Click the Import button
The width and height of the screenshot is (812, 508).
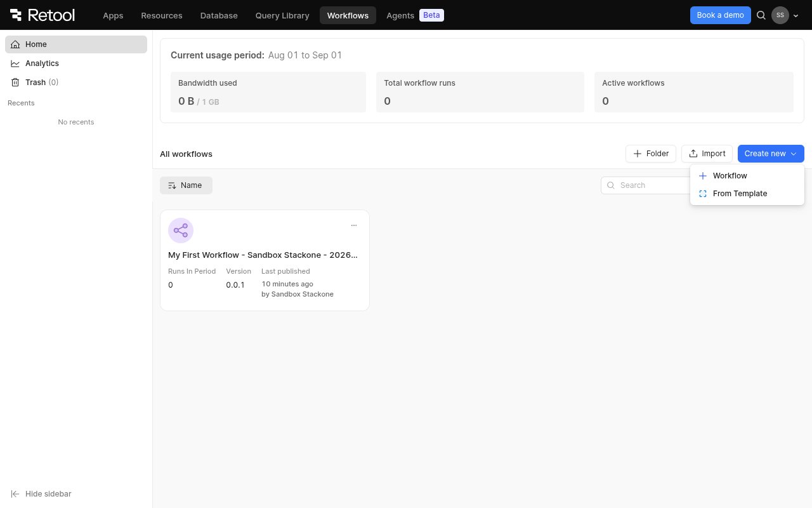tap(707, 154)
